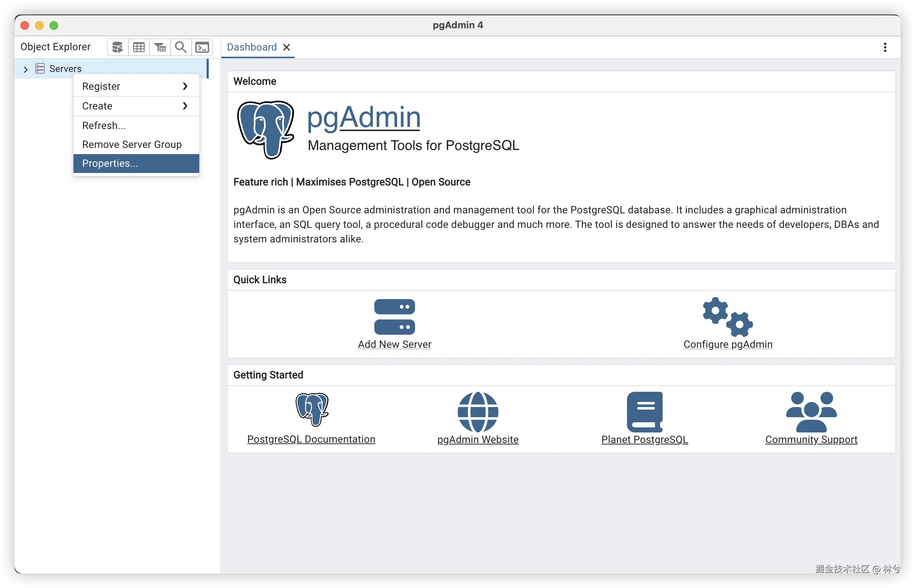Open the Register submenu

136,86
